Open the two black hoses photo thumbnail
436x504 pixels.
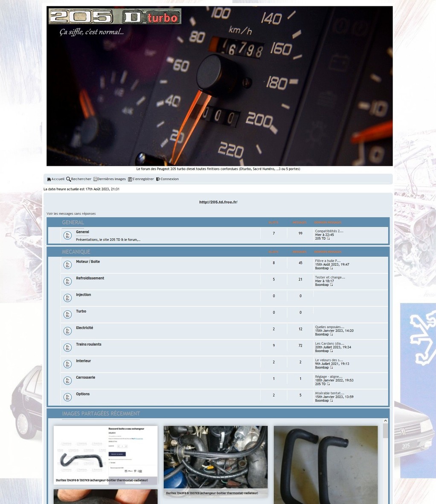pos(326,465)
